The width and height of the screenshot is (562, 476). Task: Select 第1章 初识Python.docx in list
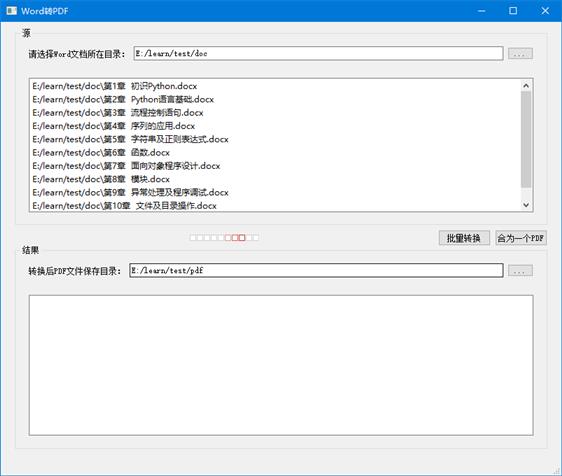tap(115, 86)
